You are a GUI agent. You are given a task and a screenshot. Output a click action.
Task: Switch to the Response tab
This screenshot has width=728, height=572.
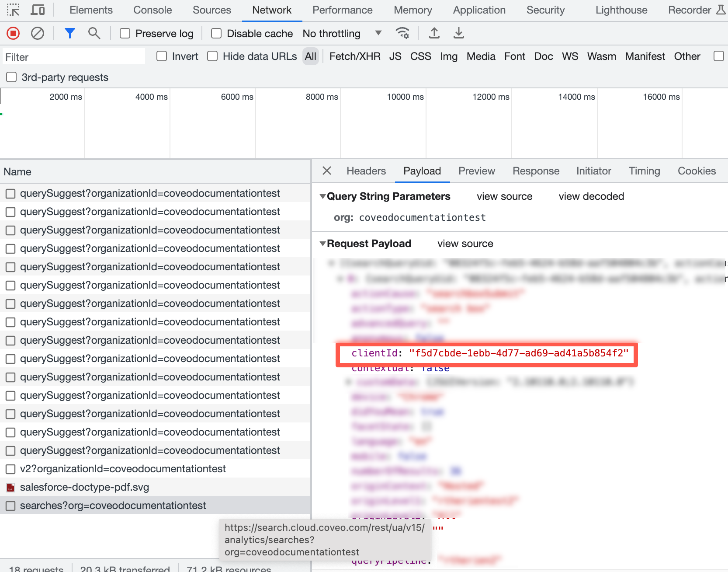[536, 171]
